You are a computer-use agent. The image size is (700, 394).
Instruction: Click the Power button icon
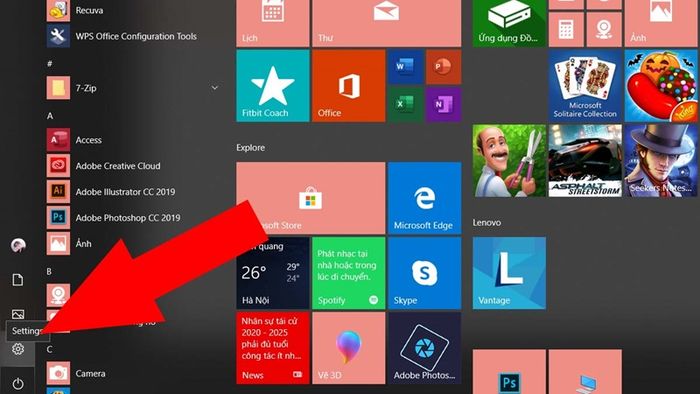(18, 383)
